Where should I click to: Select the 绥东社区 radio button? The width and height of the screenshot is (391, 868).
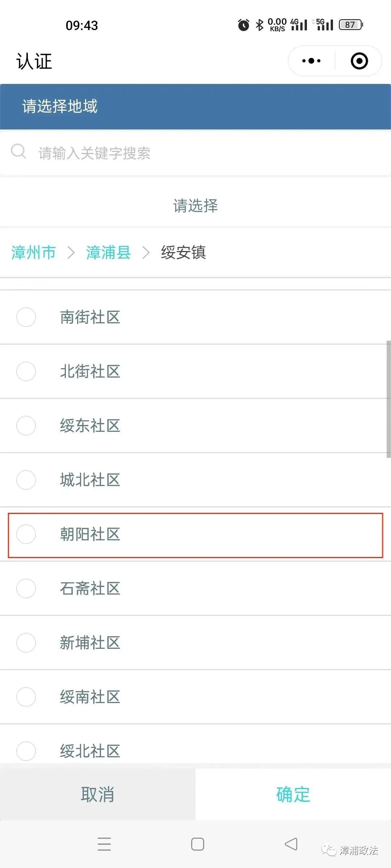tap(26, 426)
